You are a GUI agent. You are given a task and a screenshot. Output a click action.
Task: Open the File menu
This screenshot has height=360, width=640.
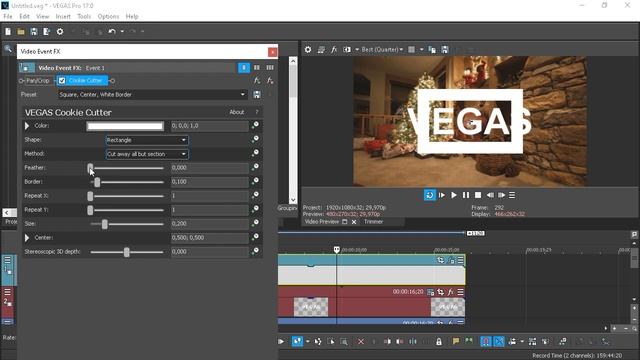tap(8, 16)
